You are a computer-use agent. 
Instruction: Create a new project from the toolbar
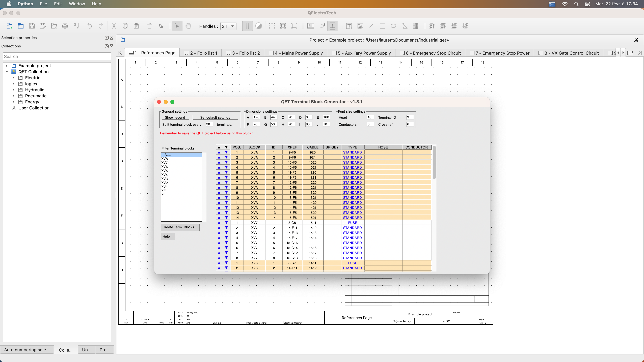(10, 26)
